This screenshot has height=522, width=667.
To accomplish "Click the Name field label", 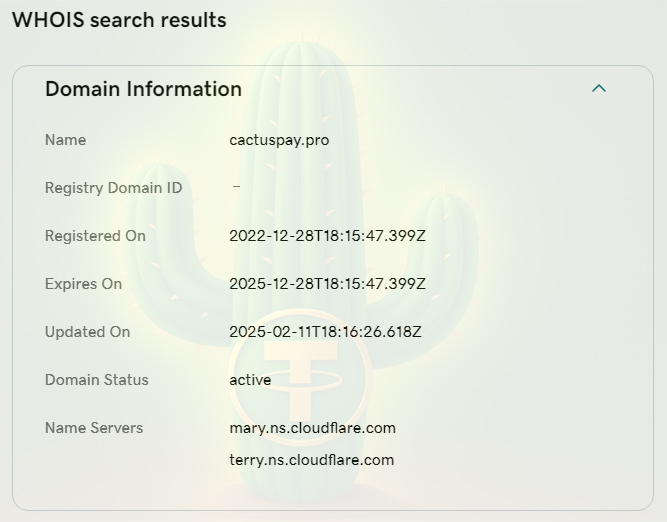I will coord(65,140).
